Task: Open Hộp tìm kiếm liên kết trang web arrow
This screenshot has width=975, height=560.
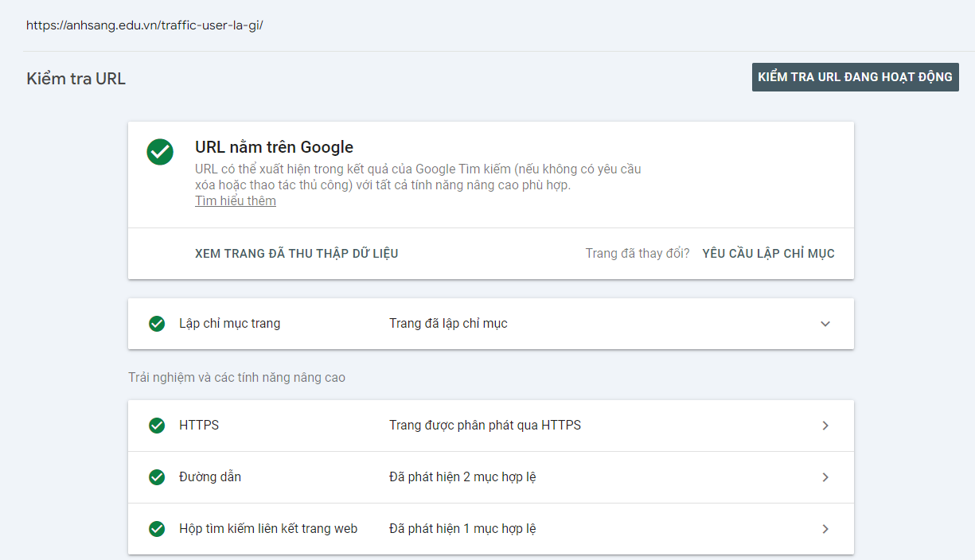Action: click(825, 529)
